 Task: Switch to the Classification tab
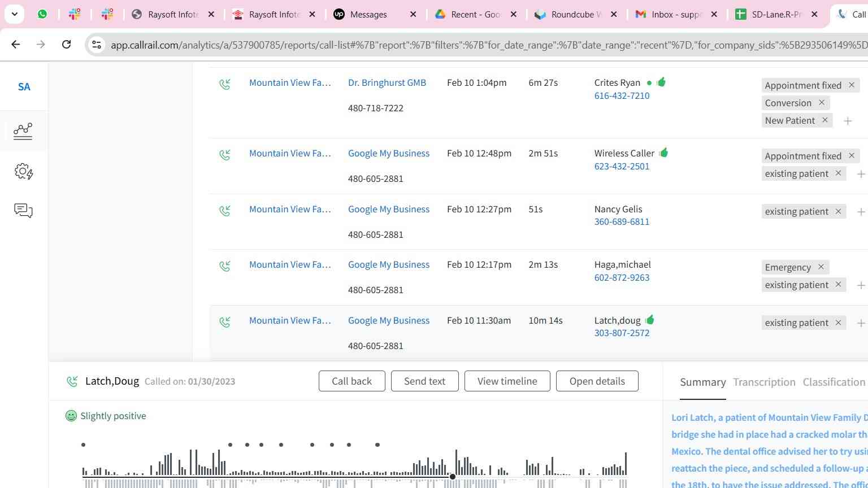(834, 382)
